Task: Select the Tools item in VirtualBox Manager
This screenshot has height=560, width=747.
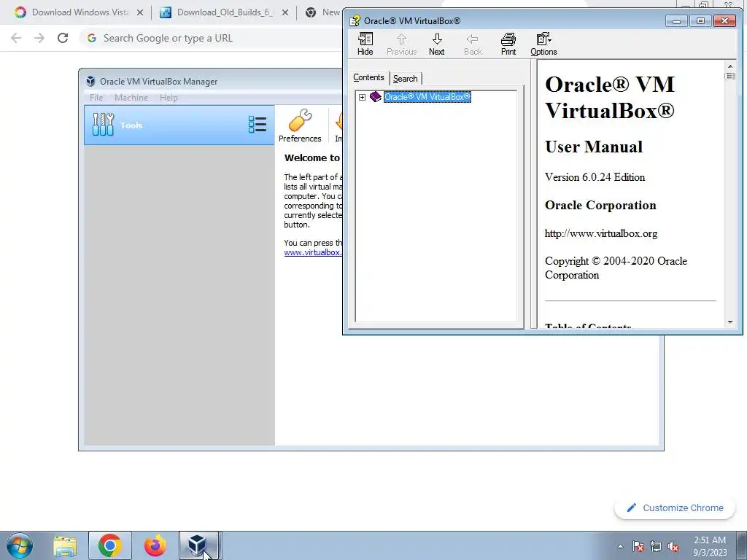Action: [179, 125]
